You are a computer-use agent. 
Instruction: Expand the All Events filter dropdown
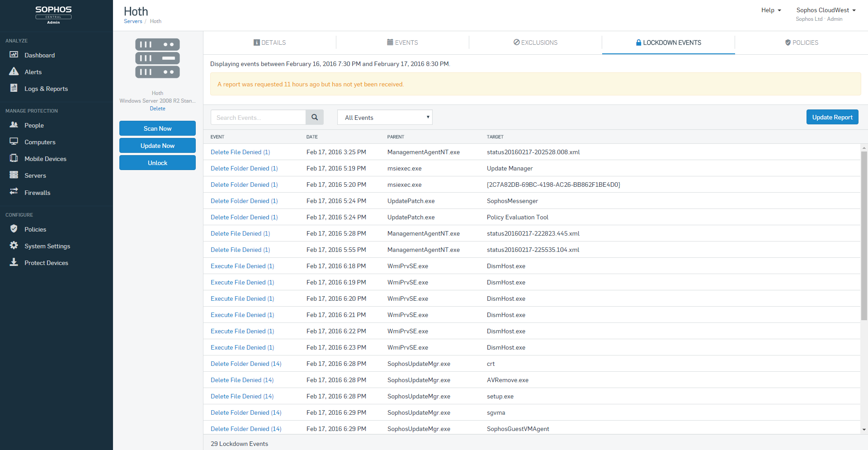(385, 118)
